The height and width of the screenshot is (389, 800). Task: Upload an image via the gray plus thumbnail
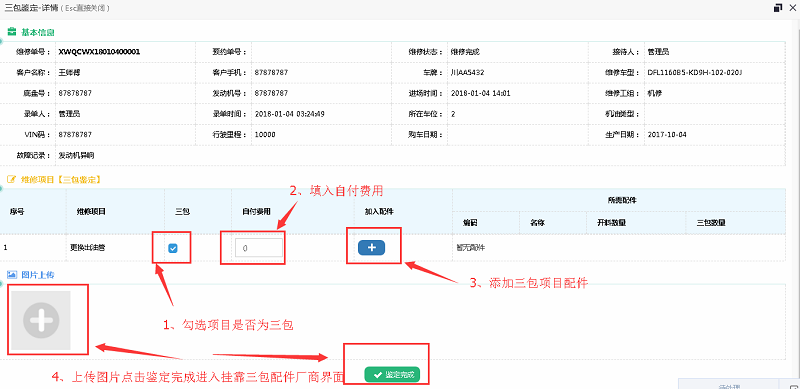41,320
